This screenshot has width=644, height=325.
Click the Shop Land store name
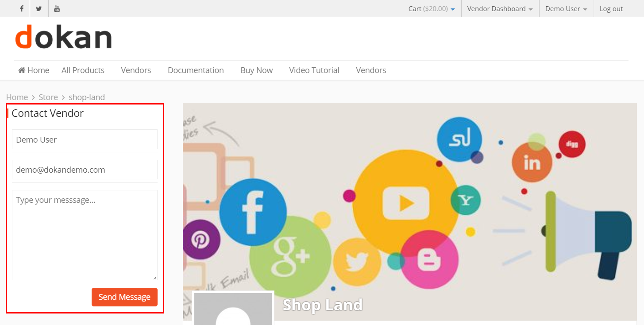[x=323, y=305]
